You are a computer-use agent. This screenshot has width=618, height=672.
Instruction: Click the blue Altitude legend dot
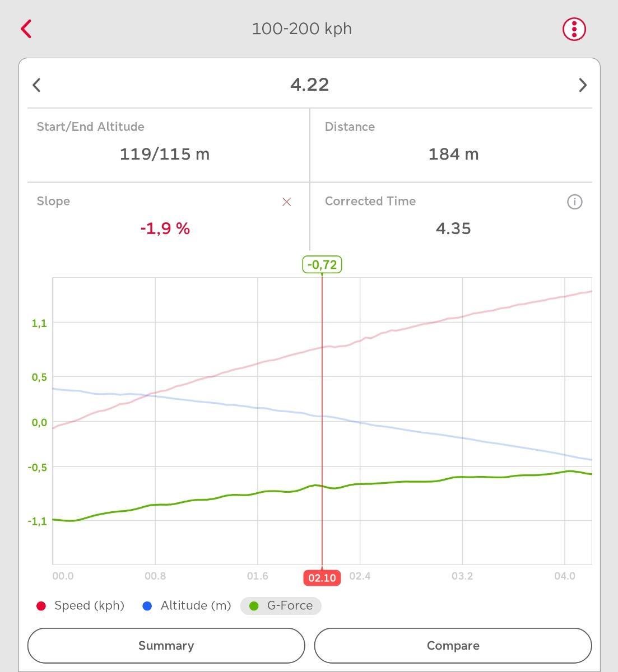[x=147, y=606]
